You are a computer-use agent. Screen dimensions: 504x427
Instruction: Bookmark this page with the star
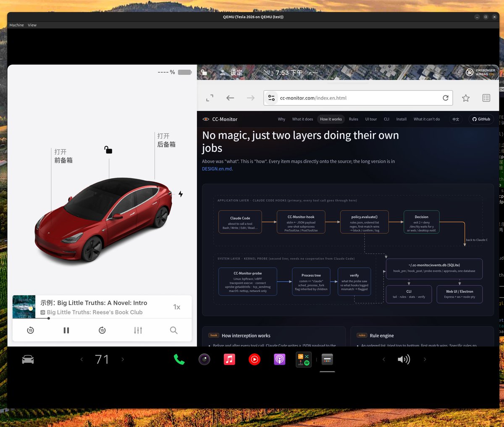click(466, 98)
